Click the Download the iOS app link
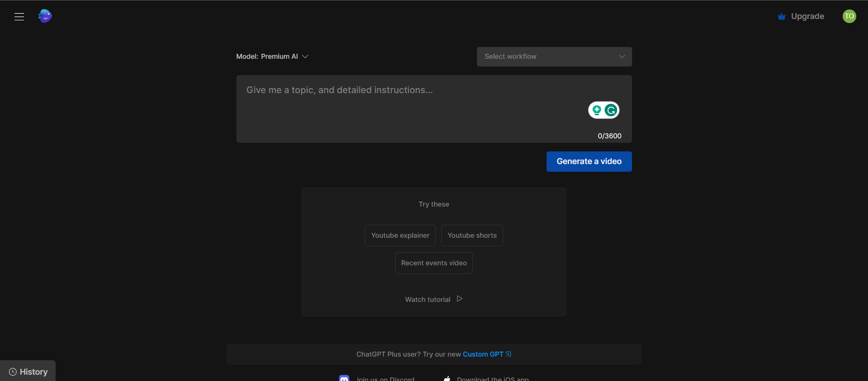The image size is (868, 381). point(493,379)
